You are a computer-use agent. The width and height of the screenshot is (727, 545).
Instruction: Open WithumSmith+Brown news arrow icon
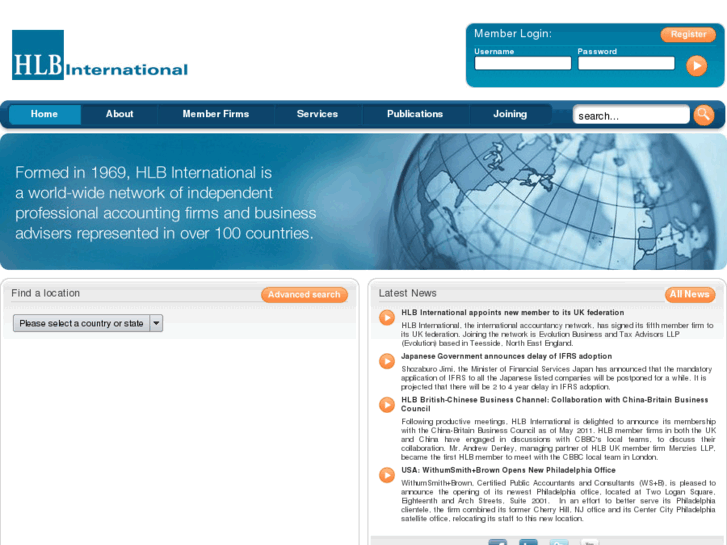pos(387,475)
